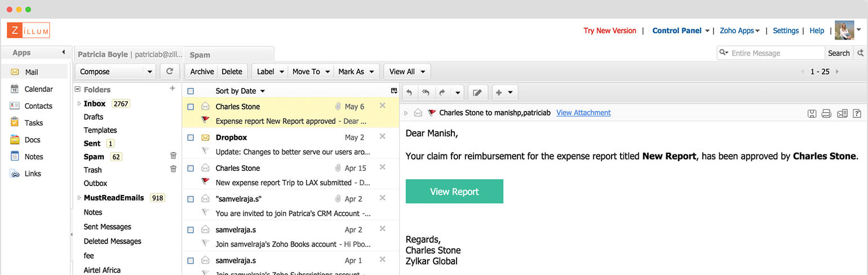Select the Drafts folder
Viewport: 868px width, 275px height.
coord(94,117)
